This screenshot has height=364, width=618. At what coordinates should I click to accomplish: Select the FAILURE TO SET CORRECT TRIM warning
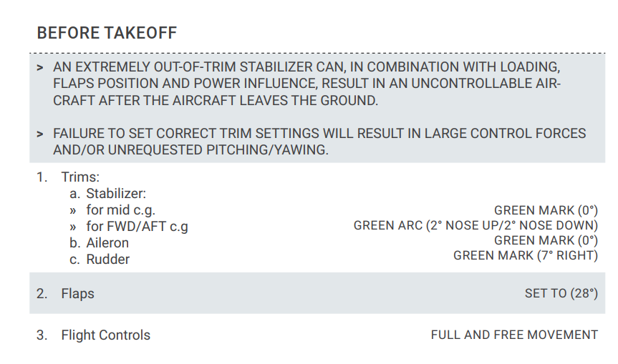tap(319, 142)
